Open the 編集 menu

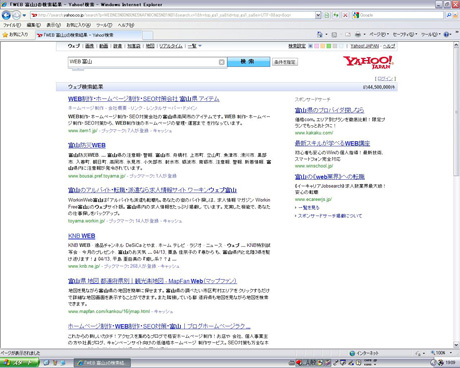(33, 25)
